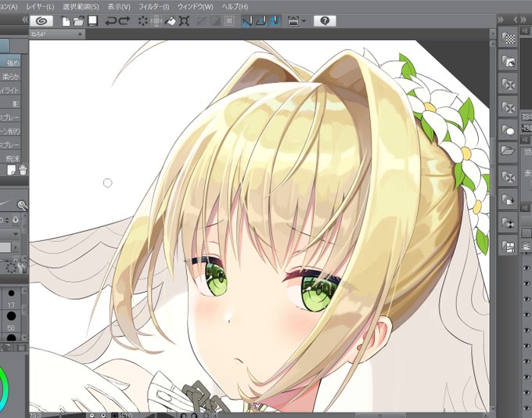Screen dimensions: 532x418
Task: Open the フィルター(I) menu
Action: tap(153, 7)
